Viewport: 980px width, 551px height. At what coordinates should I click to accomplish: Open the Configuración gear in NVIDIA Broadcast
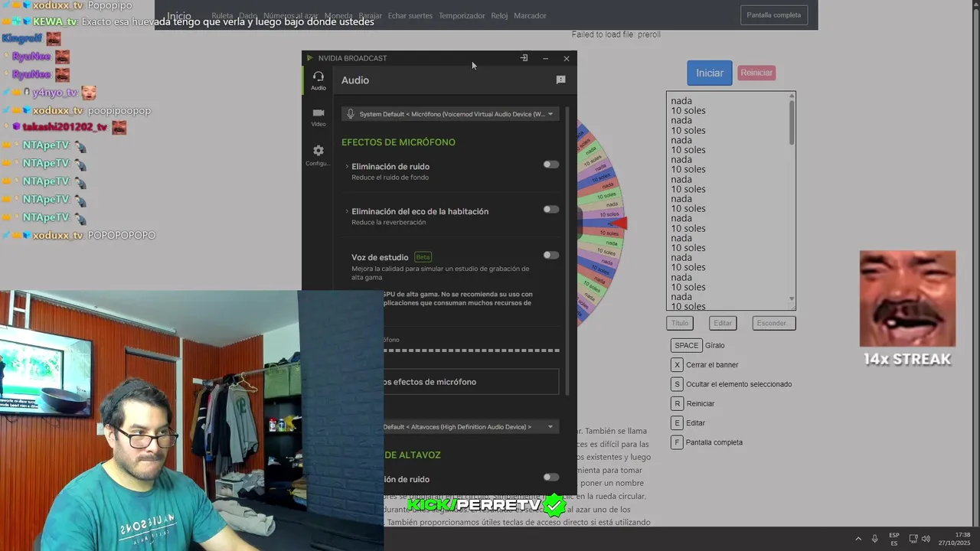(x=318, y=155)
